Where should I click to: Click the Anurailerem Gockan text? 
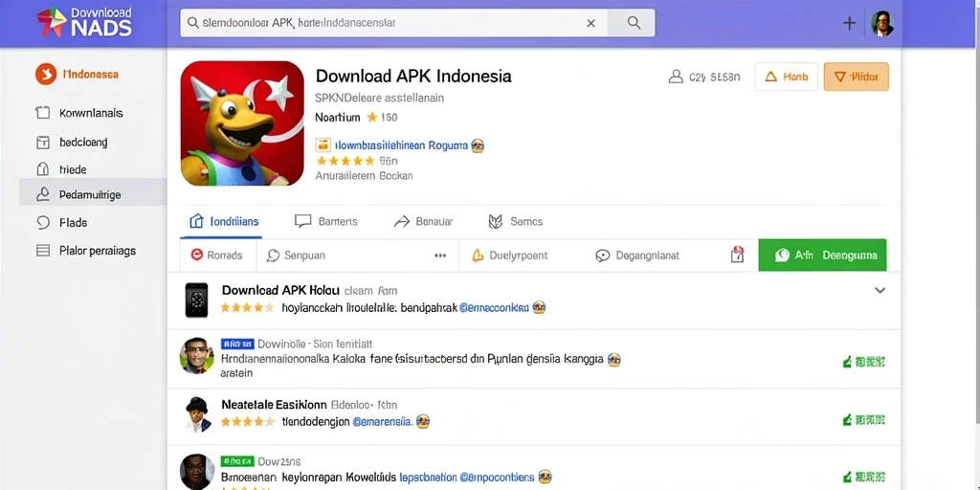click(x=364, y=176)
